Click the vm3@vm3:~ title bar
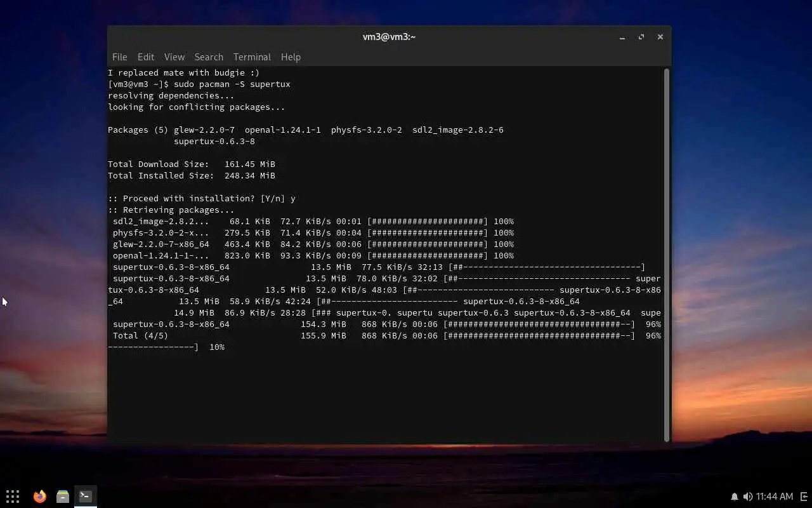This screenshot has height=508, width=812. pos(389,37)
